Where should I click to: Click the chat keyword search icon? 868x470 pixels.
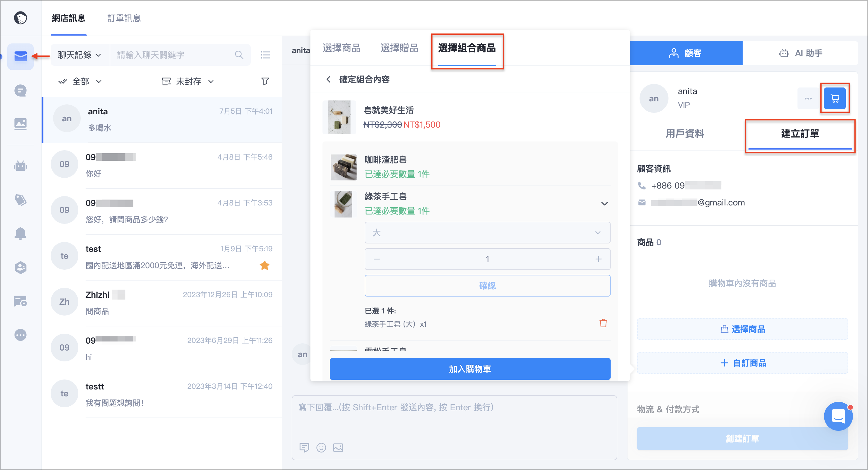[x=239, y=55]
